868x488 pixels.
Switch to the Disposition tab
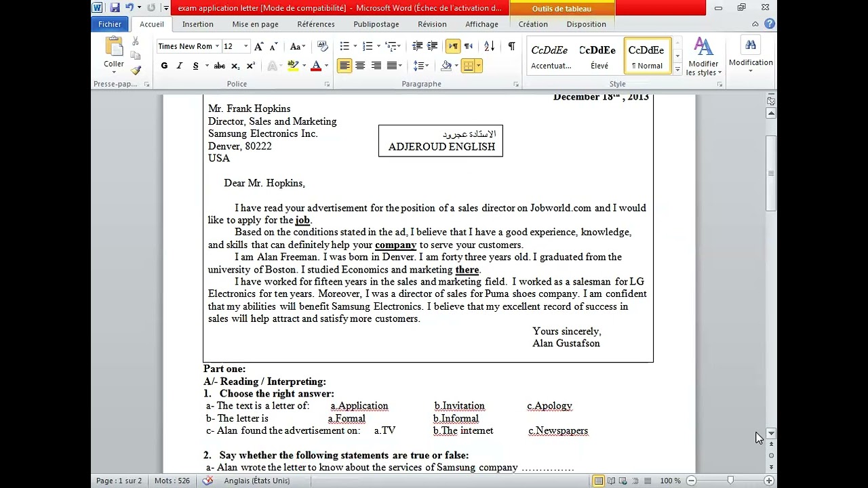coord(587,24)
